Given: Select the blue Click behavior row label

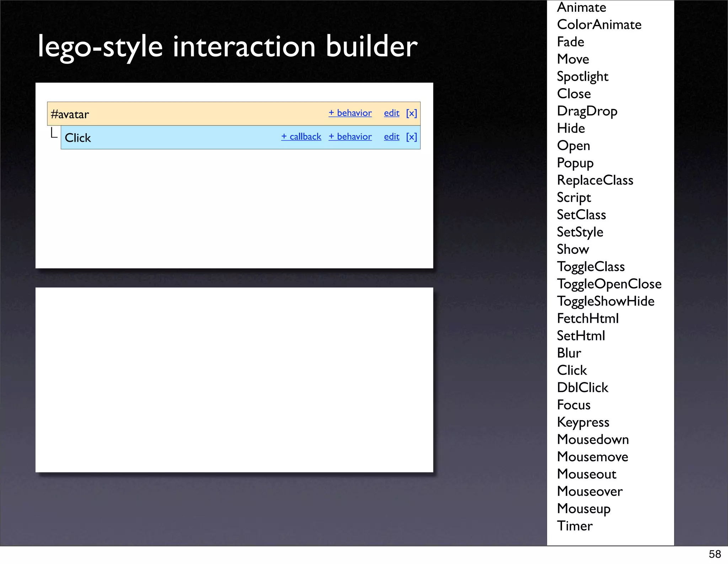Looking at the screenshot, I should [78, 138].
